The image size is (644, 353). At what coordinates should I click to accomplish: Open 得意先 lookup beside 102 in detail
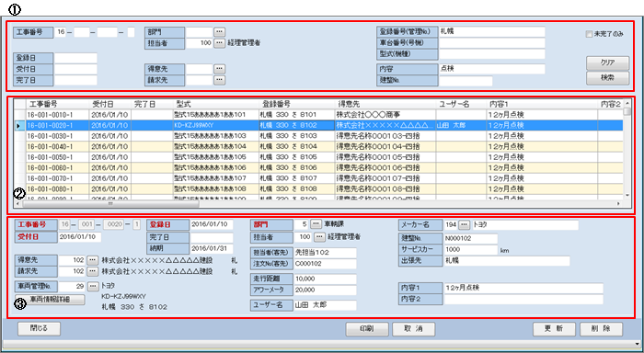(x=93, y=260)
